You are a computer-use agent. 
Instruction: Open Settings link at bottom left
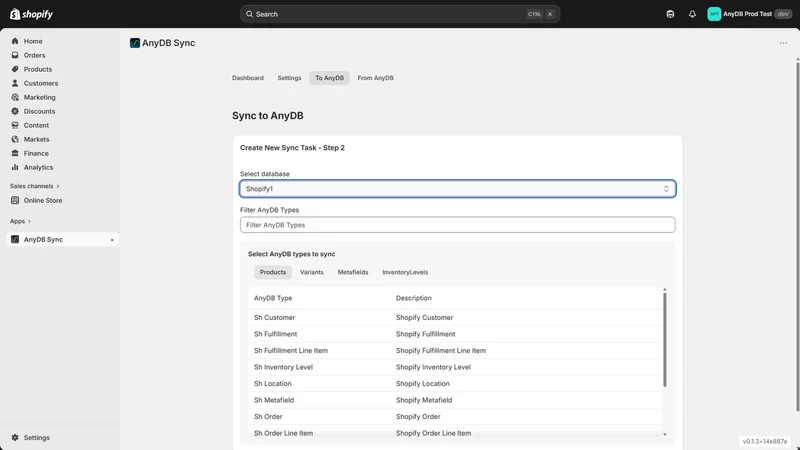point(37,438)
